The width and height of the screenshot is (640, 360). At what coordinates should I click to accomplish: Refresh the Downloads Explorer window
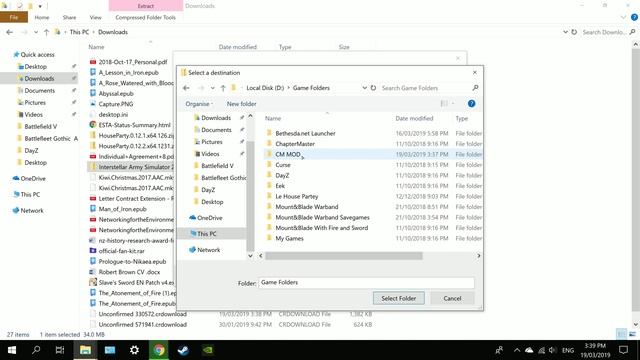[x=574, y=32]
